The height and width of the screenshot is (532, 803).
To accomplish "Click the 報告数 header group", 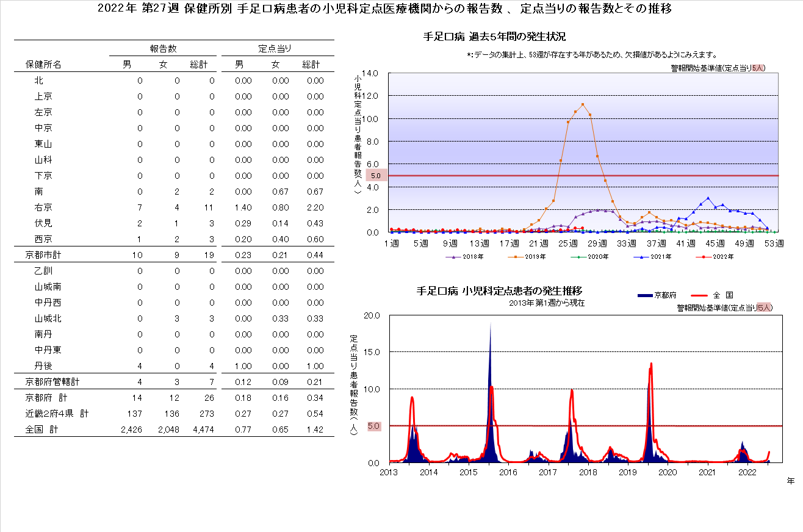I will point(163,49).
